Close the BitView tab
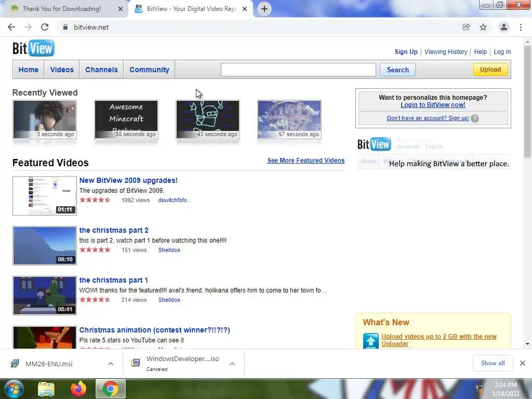 245,9
